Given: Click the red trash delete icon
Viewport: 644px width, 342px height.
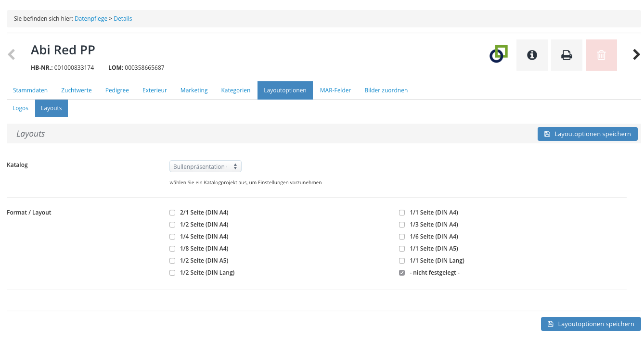Looking at the screenshot, I should [x=601, y=55].
